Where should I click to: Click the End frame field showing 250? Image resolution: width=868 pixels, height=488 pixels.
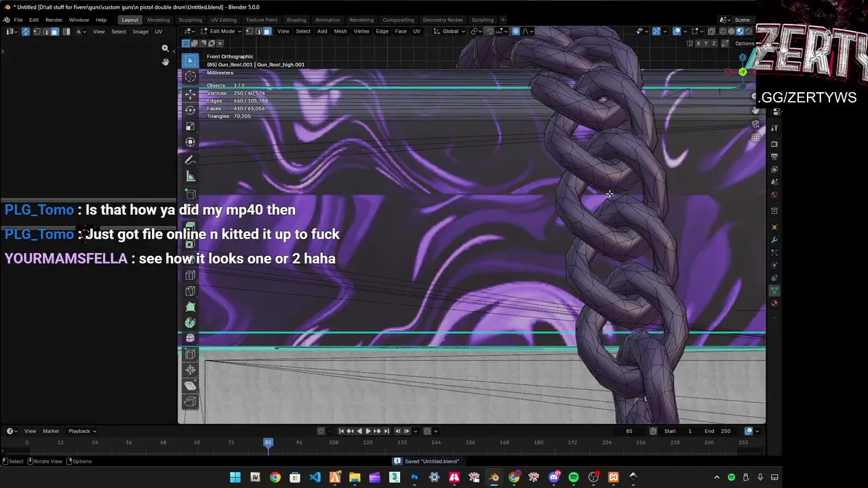tap(717, 431)
